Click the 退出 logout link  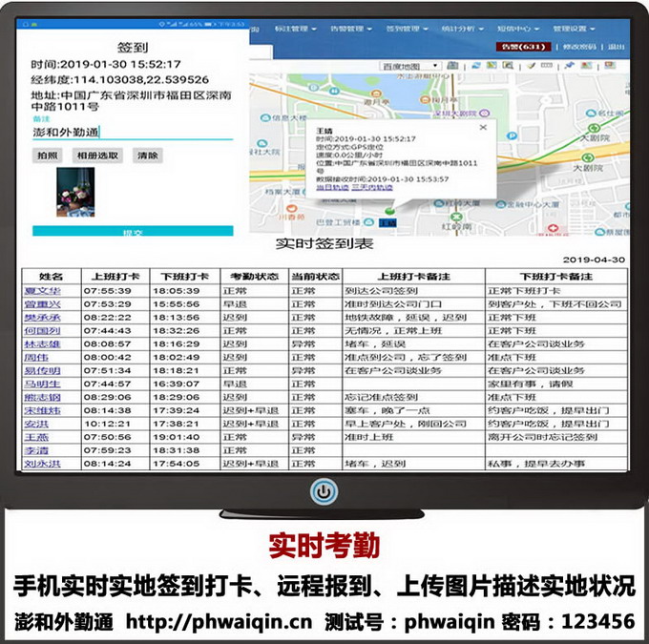[616, 47]
